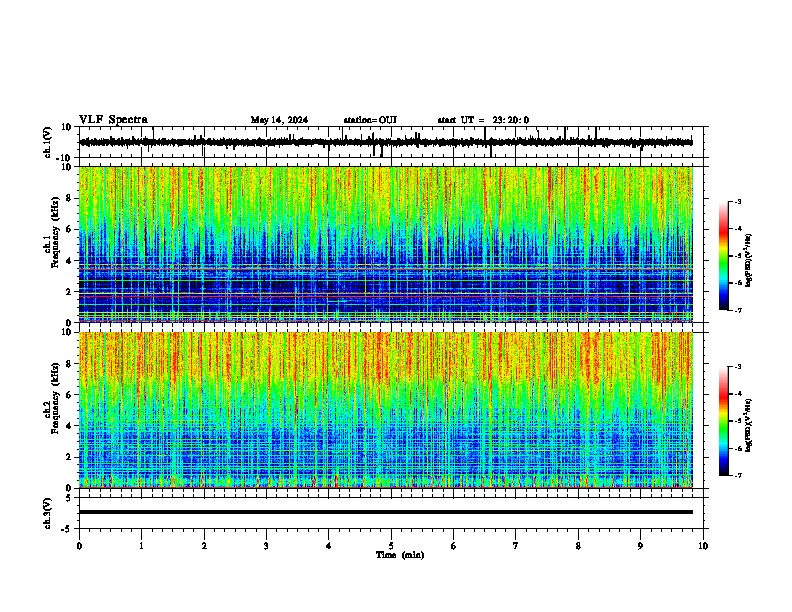792x612 pixels.
Task: Click time axis tick label '0'
Action: (x=79, y=546)
